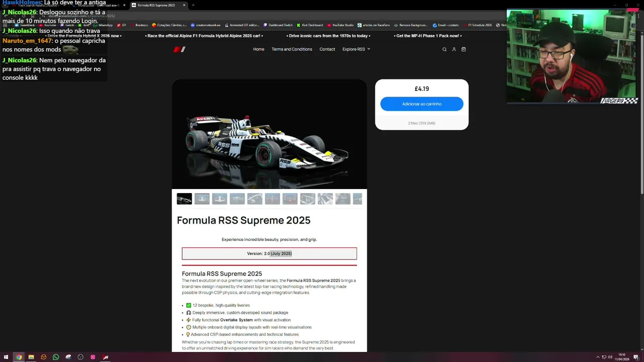This screenshot has width=644, height=362.
Task: Open the Email – contato bookmark
Action: click(446, 25)
